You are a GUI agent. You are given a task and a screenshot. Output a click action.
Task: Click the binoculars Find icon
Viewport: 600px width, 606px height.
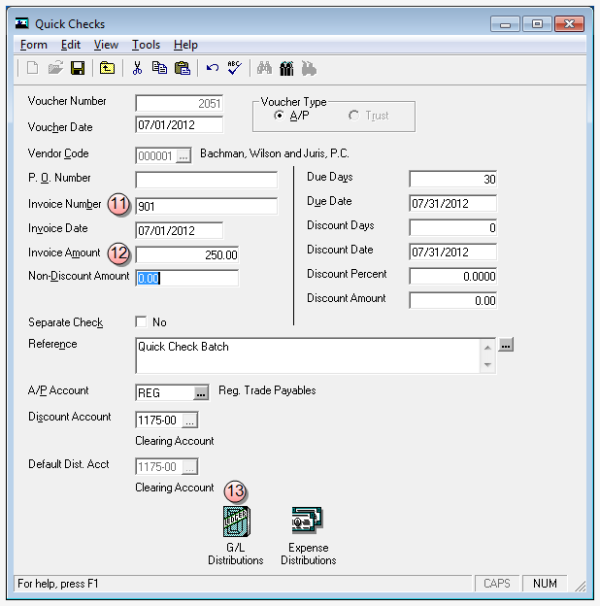tap(265, 69)
